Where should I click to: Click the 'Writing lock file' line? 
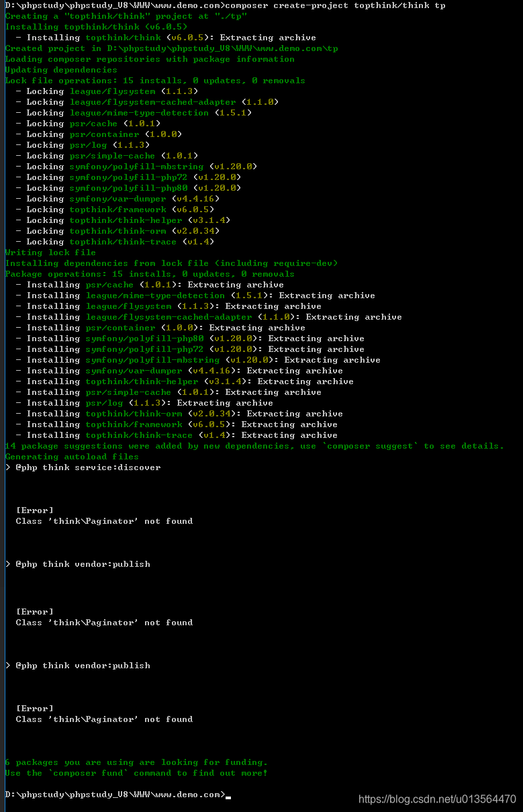point(50,253)
